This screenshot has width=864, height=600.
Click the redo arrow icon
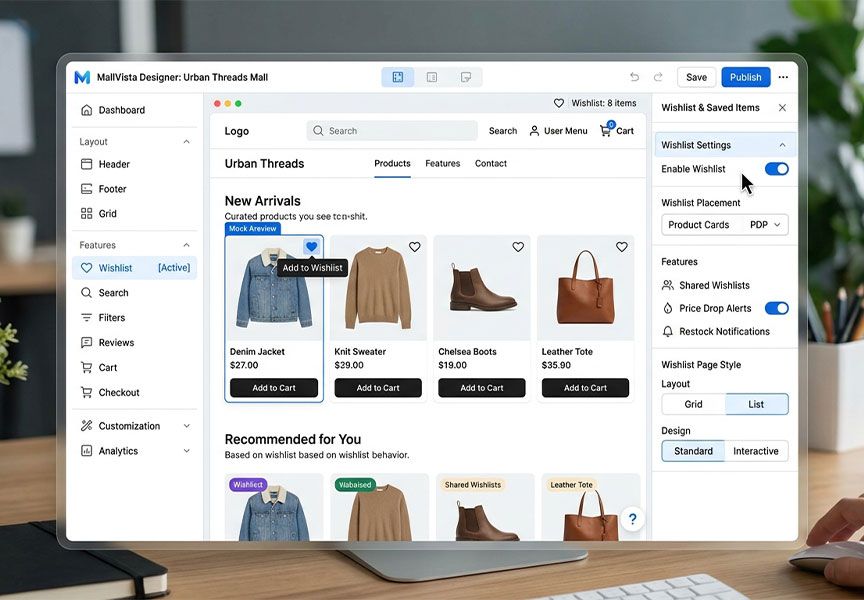tap(658, 77)
